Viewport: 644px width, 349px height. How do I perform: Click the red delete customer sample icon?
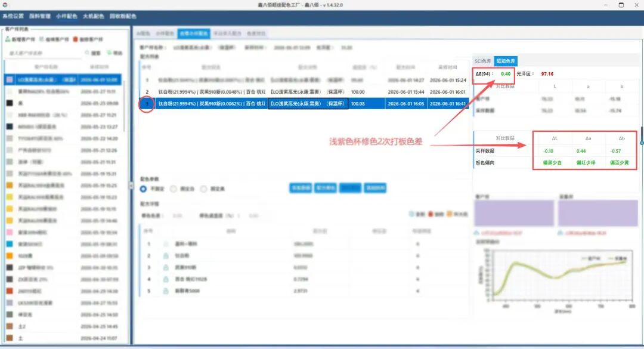point(75,39)
